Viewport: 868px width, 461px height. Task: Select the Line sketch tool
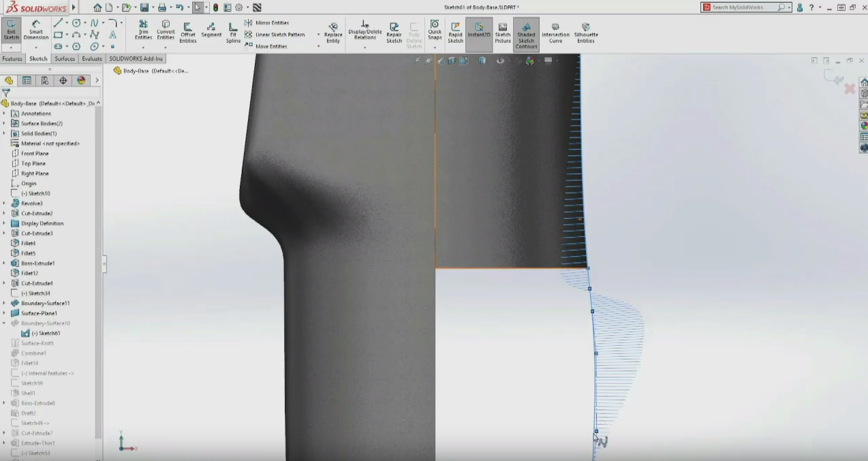pyautogui.click(x=58, y=23)
